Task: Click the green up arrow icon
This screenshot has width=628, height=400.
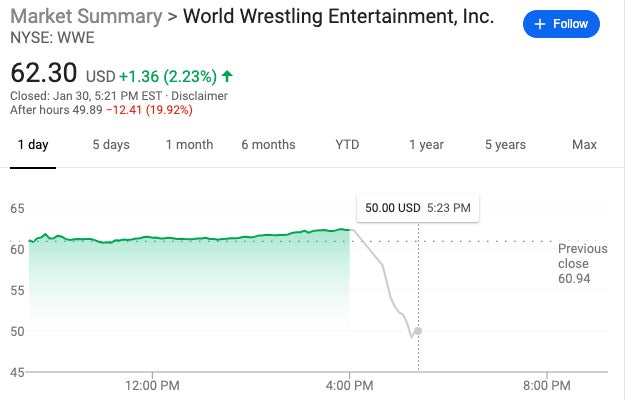Action: click(x=228, y=76)
